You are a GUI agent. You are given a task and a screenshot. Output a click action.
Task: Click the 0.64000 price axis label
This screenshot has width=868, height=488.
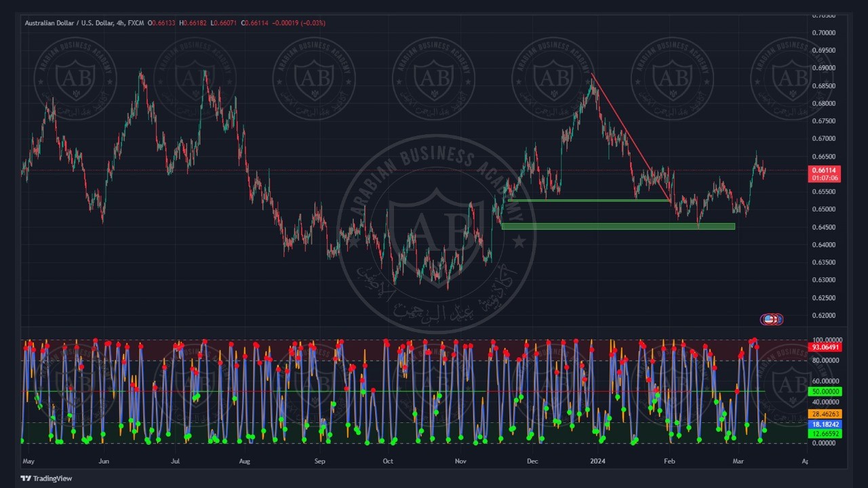823,245
